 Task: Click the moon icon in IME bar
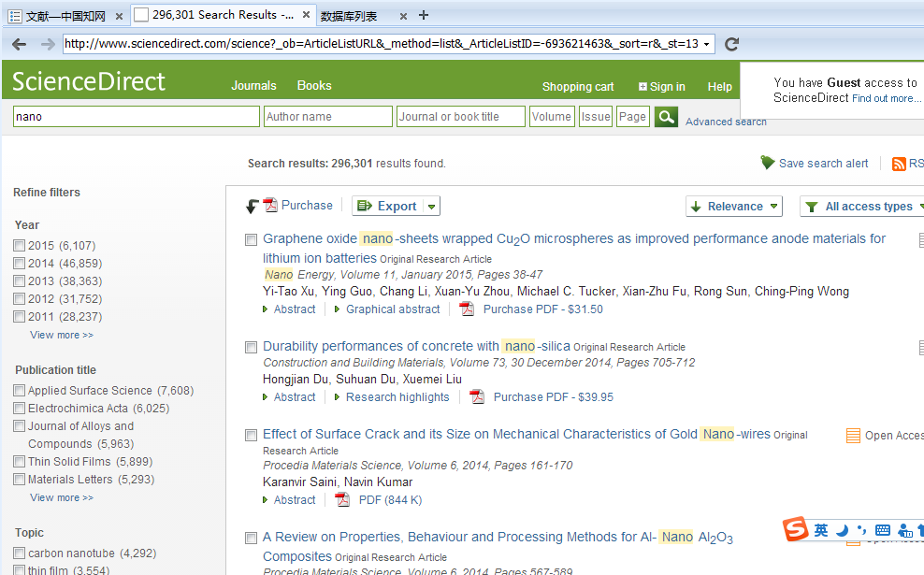point(843,530)
